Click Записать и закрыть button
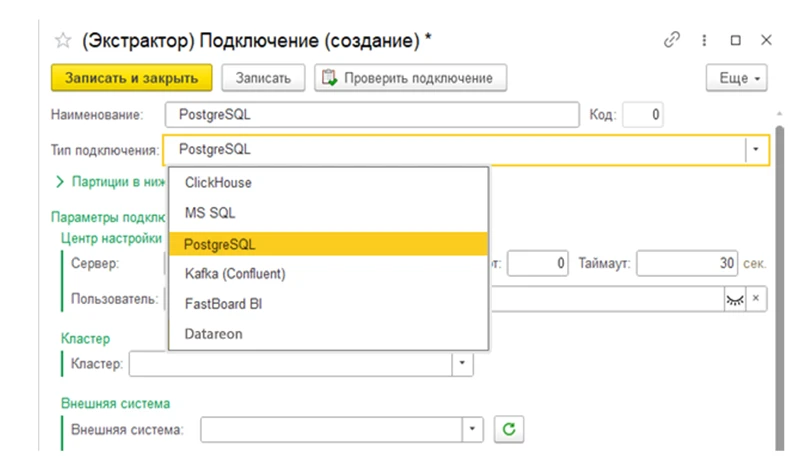The image size is (809, 472). tap(131, 77)
